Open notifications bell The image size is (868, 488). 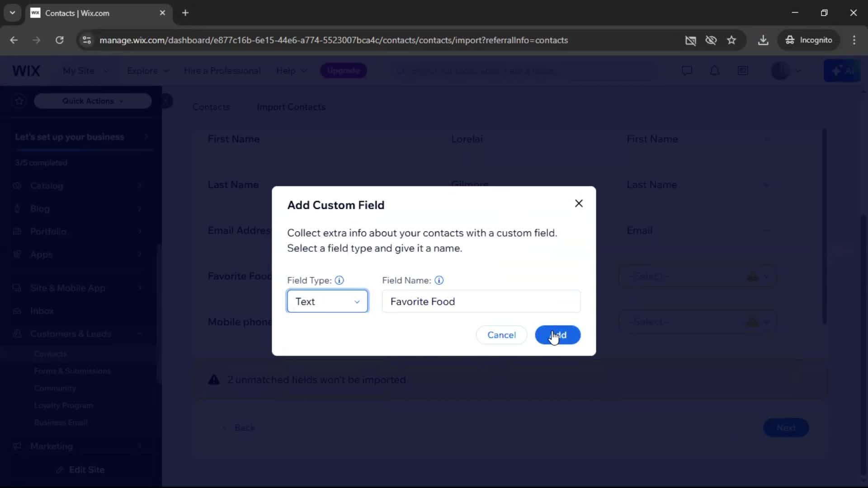[x=715, y=71]
